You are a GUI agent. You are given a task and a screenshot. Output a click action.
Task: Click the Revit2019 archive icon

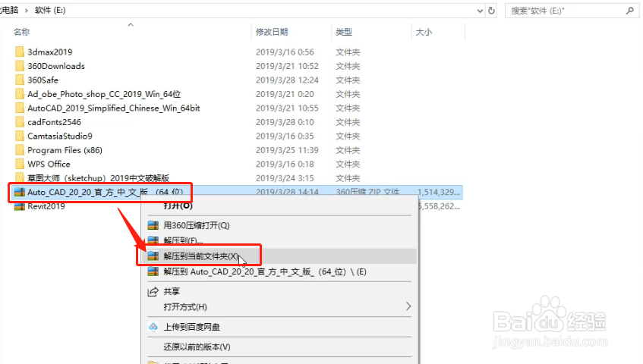tap(19, 206)
